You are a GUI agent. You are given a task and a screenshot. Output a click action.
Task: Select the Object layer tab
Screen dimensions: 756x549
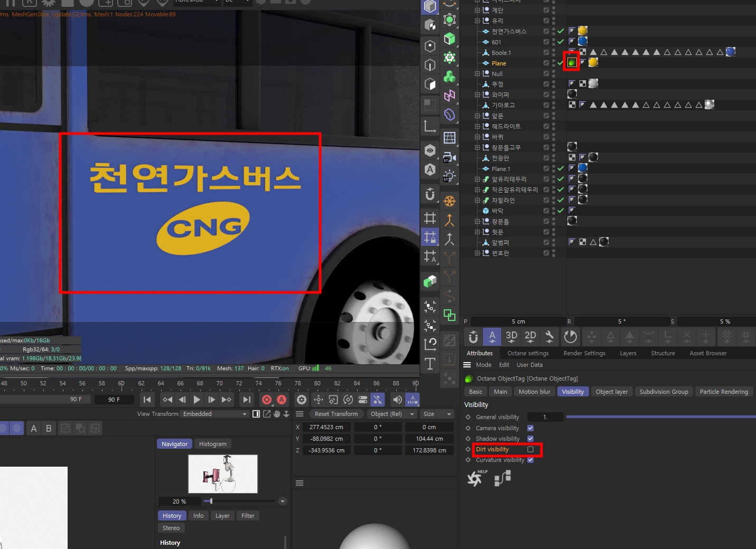click(x=612, y=392)
